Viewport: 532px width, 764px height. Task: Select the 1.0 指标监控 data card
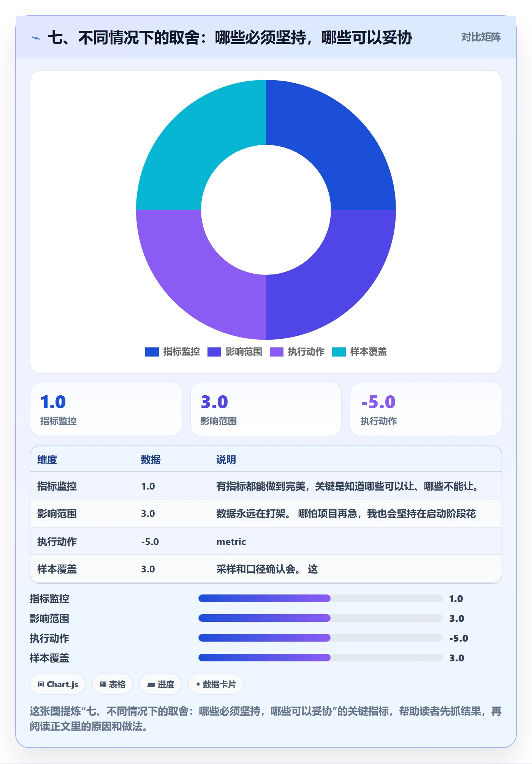pyautogui.click(x=106, y=409)
